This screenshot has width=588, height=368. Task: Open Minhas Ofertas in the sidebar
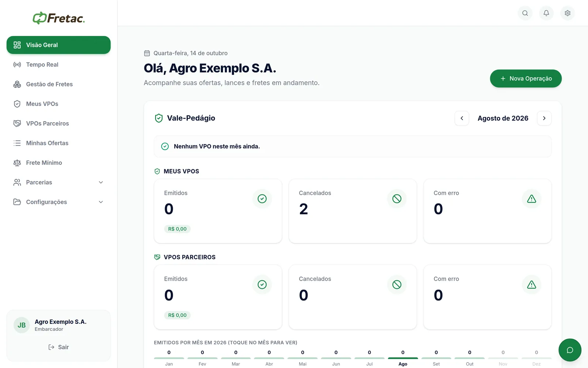pyautogui.click(x=58, y=143)
